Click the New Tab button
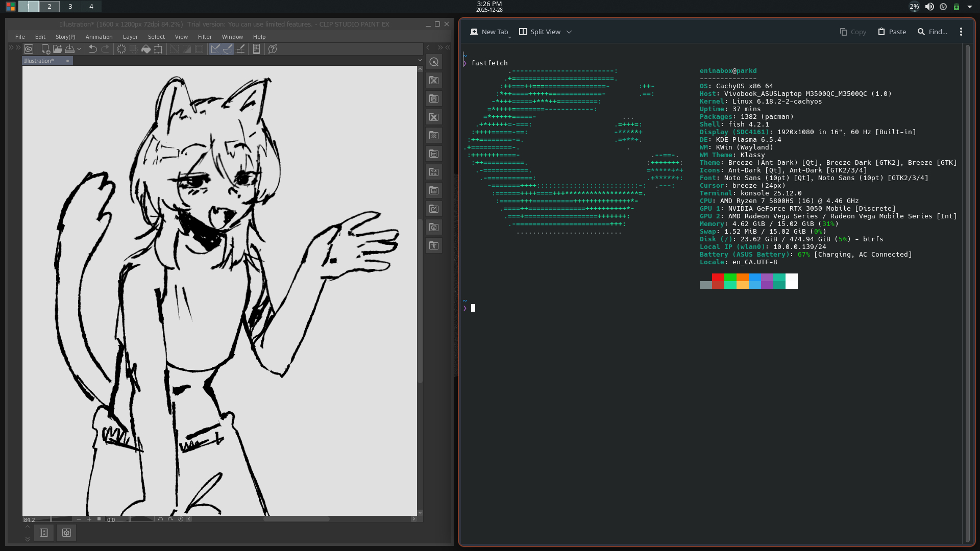 (x=489, y=32)
